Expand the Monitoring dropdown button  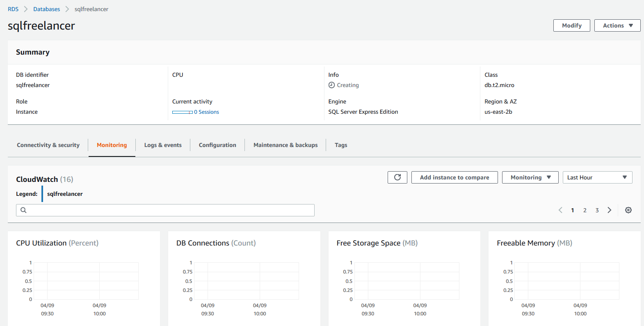[x=530, y=177]
